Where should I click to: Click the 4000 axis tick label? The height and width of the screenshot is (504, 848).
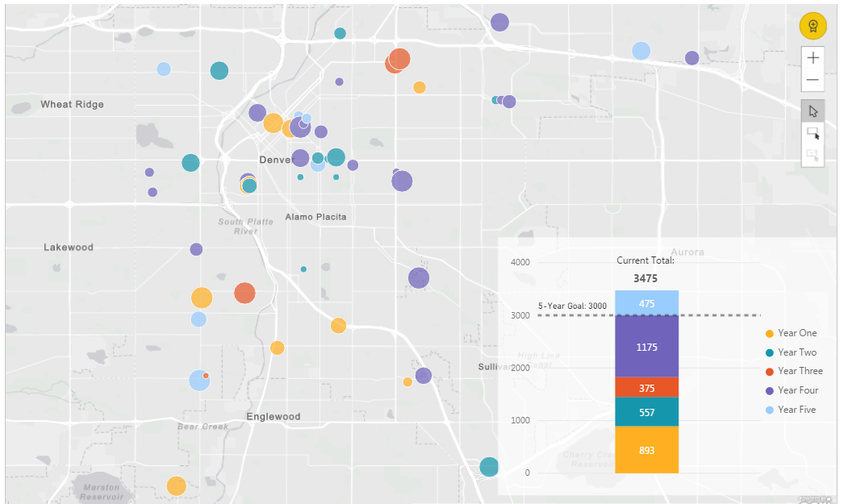point(520,262)
